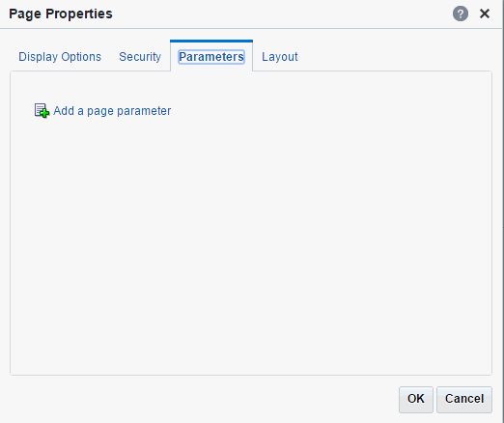The image size is (504, 423).
Task: Select the Parameters tab
Action: point(211,57)
